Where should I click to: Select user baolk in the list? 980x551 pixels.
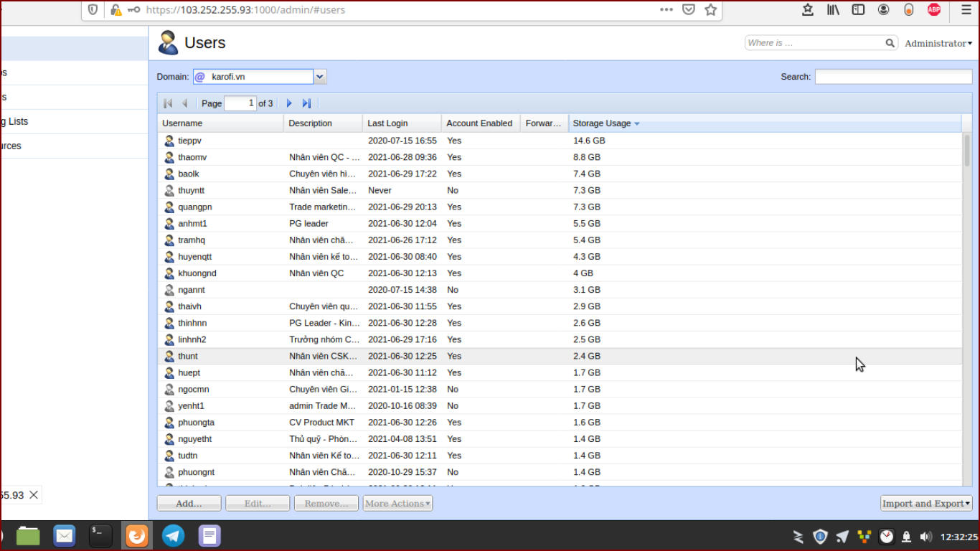point(560,174)
